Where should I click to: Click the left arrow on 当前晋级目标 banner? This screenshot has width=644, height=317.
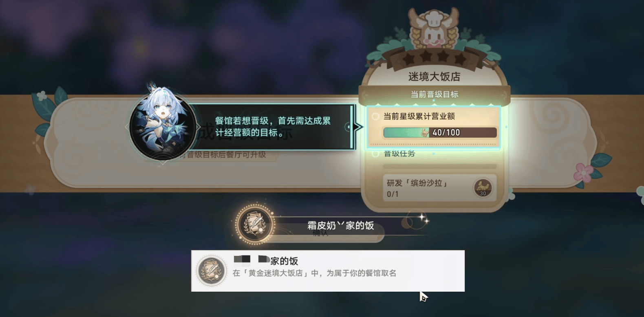(x=365, y=95)
